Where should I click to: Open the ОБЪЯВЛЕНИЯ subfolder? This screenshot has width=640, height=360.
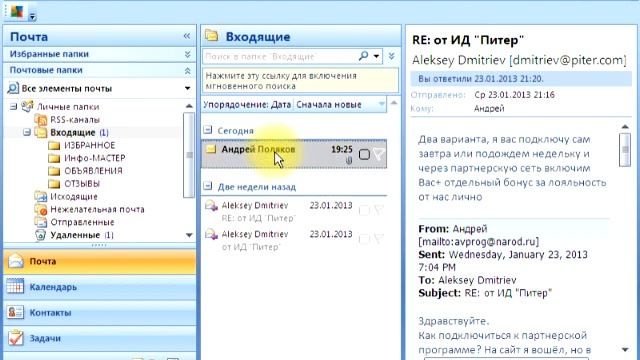pos(93,171)
